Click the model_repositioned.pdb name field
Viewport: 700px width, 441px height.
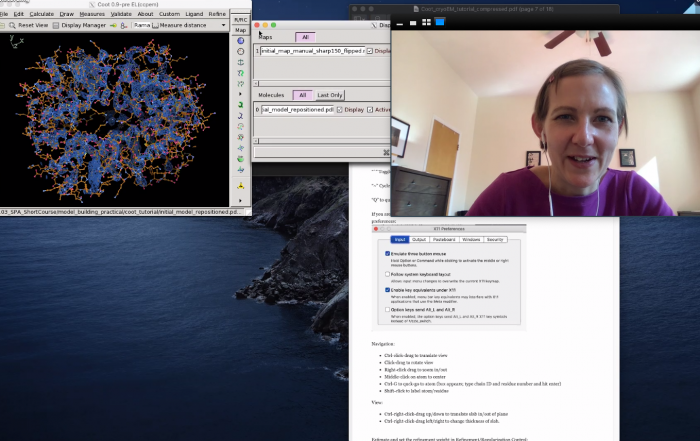[x=297, y=109]
